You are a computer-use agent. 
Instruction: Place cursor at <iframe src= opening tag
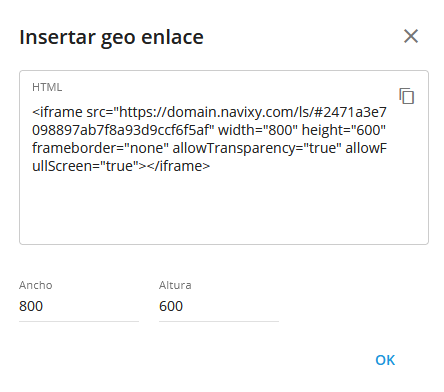point(73,112)
